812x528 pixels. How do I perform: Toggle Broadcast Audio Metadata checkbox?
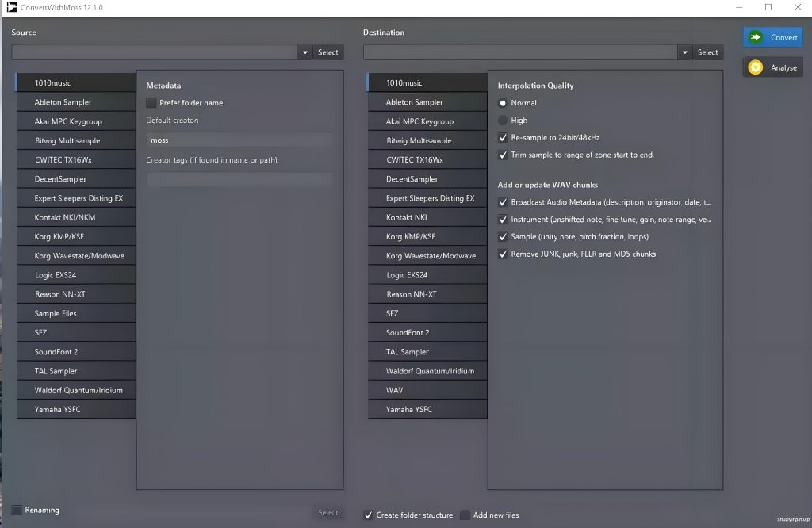click(x=502, y=202)
